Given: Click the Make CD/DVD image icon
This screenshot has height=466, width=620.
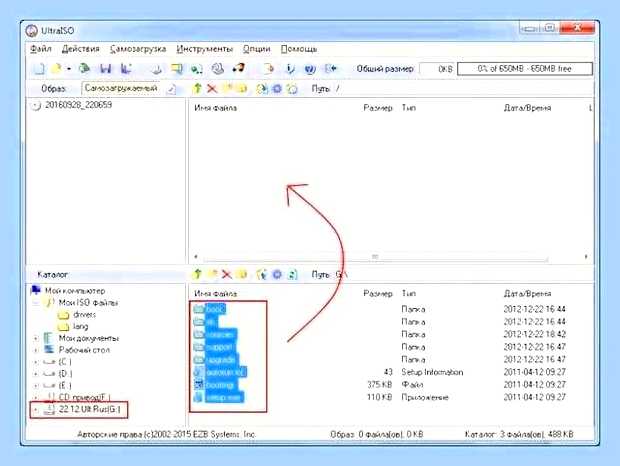Looking at the screenshot, I should (x=157, y=69).
